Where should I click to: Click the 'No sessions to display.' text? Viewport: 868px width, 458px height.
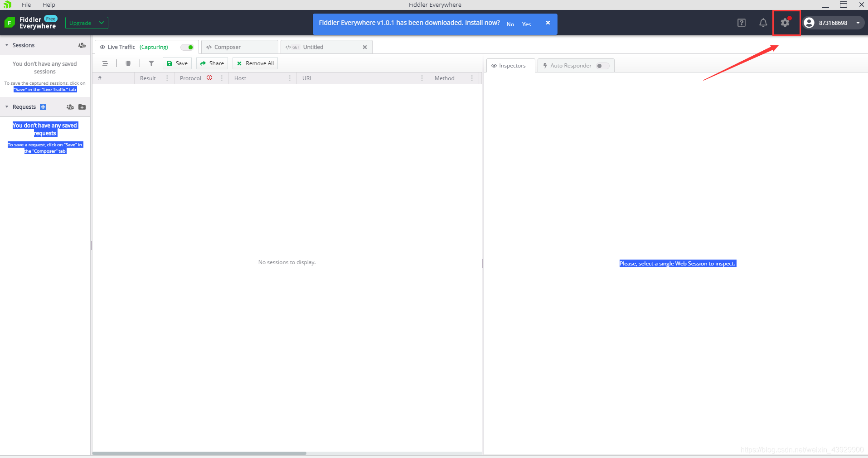[287, 262]
